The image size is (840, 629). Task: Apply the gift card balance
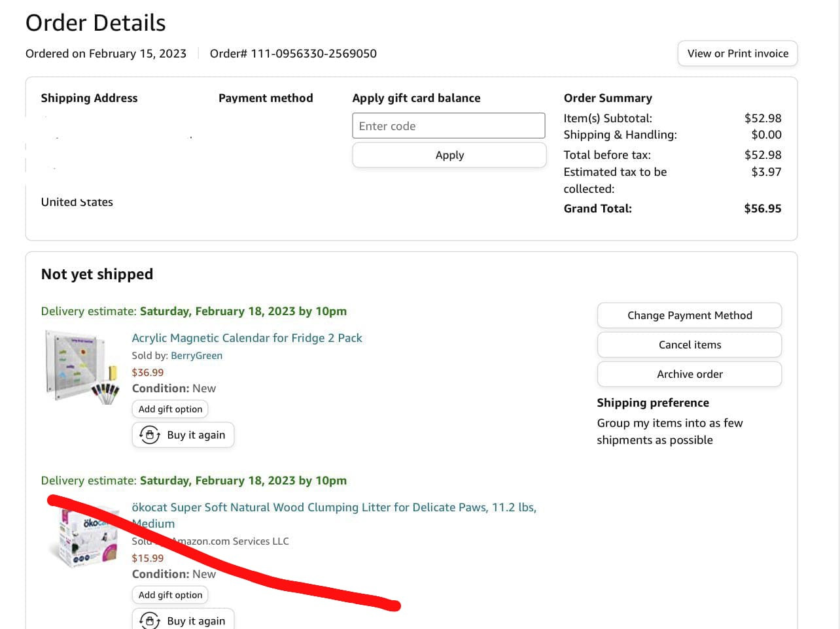point(449,155)
